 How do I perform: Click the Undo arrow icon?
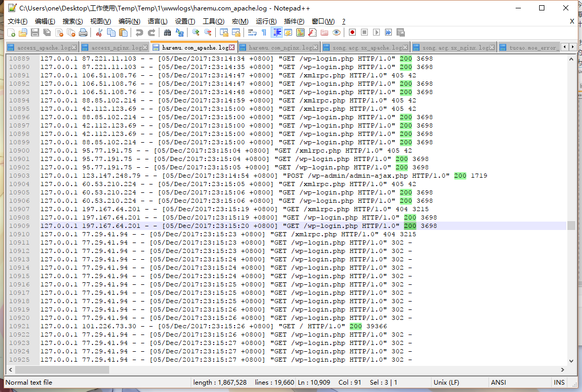[x=139, y=32]
